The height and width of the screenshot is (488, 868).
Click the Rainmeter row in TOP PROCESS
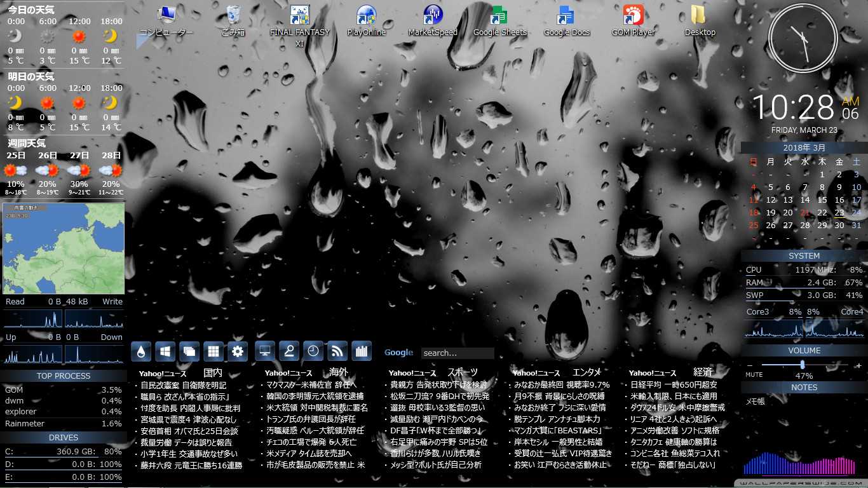64,423
